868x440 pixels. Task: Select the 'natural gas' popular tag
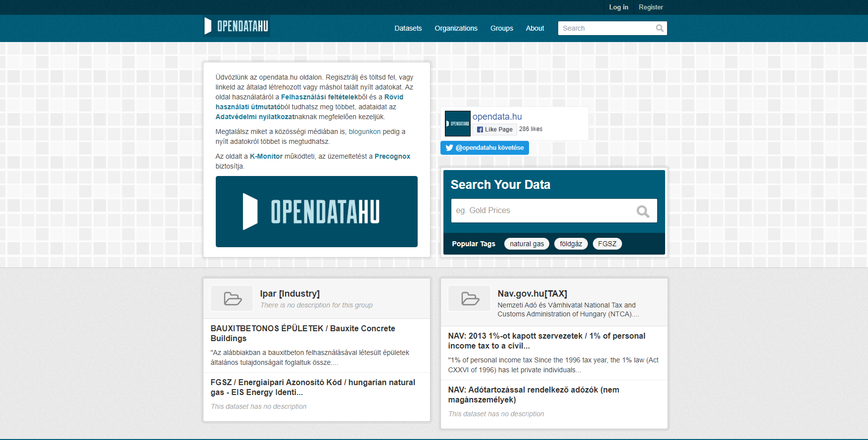click(x=527, y=244)
